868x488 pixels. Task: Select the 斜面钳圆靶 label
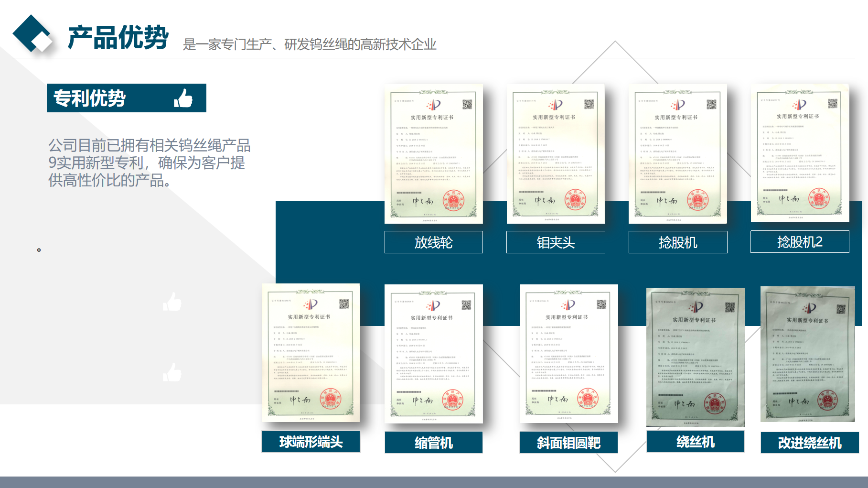click(x=568, y=443)
